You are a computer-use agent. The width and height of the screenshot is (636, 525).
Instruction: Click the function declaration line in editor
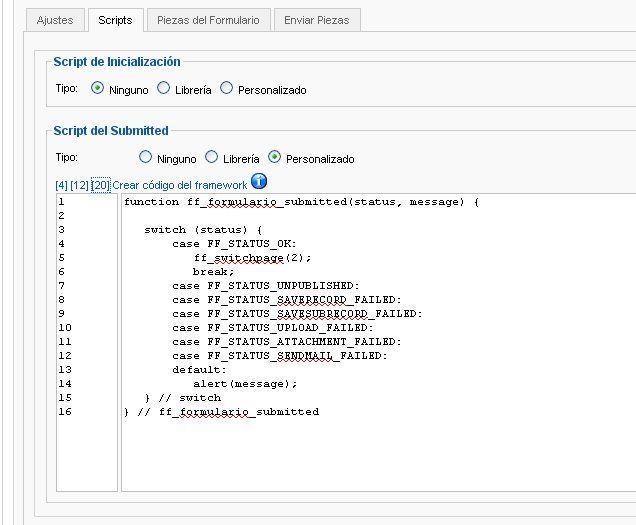click(x=301, y=202)
